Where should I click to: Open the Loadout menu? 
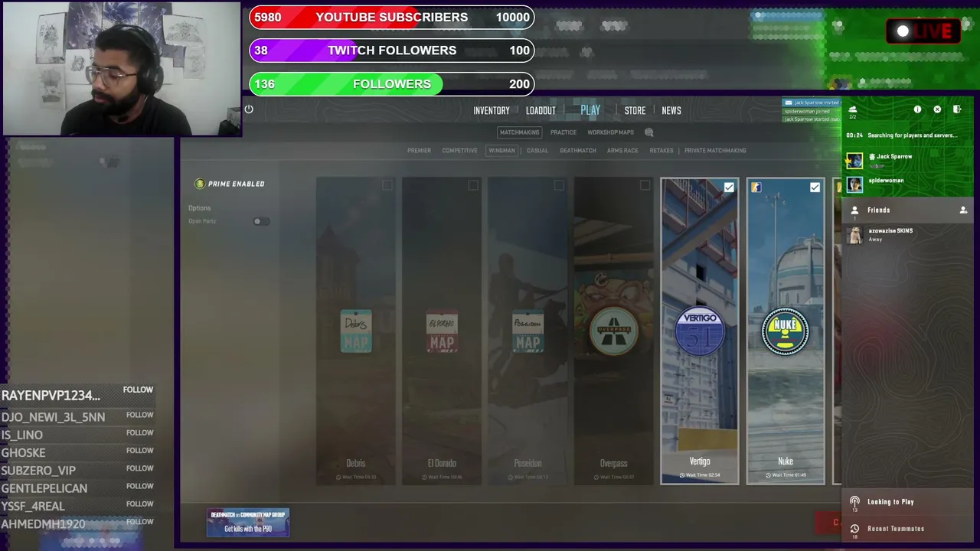(x=541, y=111)
